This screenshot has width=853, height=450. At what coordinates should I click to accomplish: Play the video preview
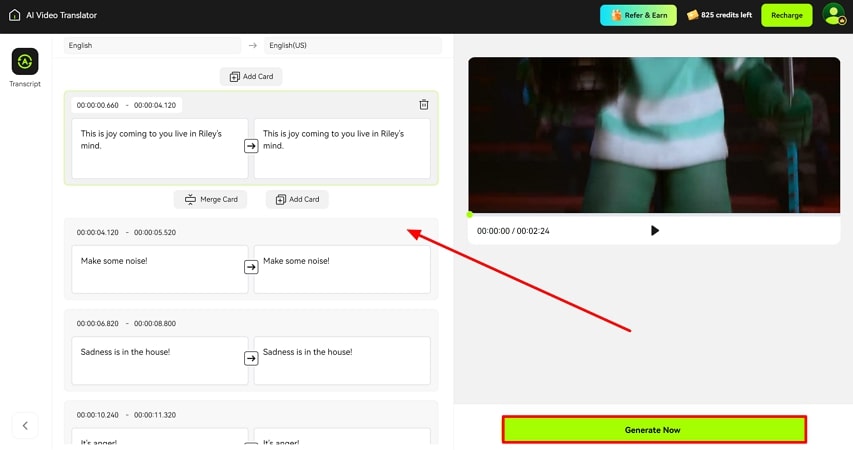pyautogui.click(x=654, y=231)
